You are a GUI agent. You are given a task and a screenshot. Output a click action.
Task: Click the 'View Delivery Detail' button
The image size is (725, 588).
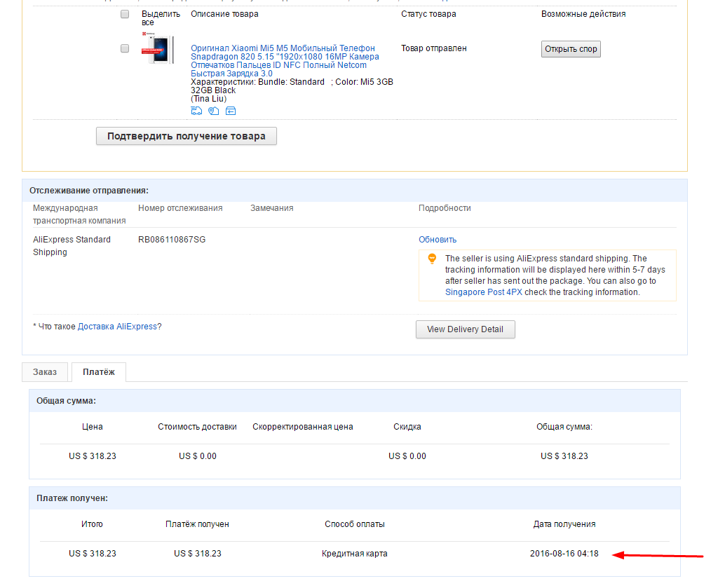click(465, 329)
